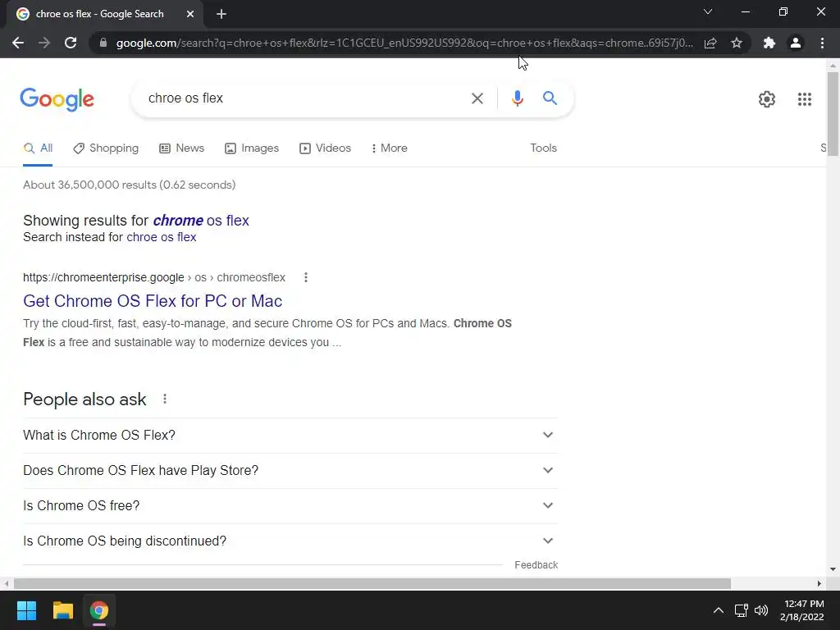Open the Chrome profile avatar
840x630 pixels.
(x=796, y=43)
